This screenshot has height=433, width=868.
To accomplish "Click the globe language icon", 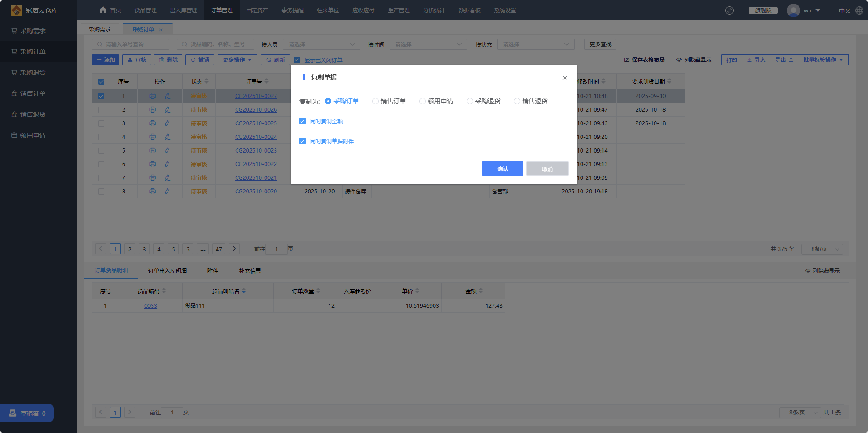I will click(859, 10).
